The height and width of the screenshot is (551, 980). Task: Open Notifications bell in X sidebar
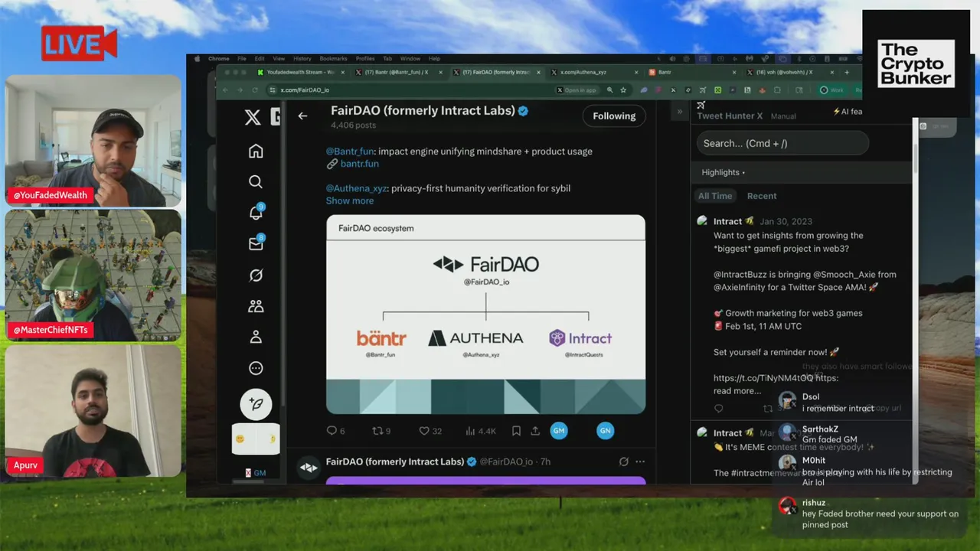pyautogui.click(x=256, y=213)
